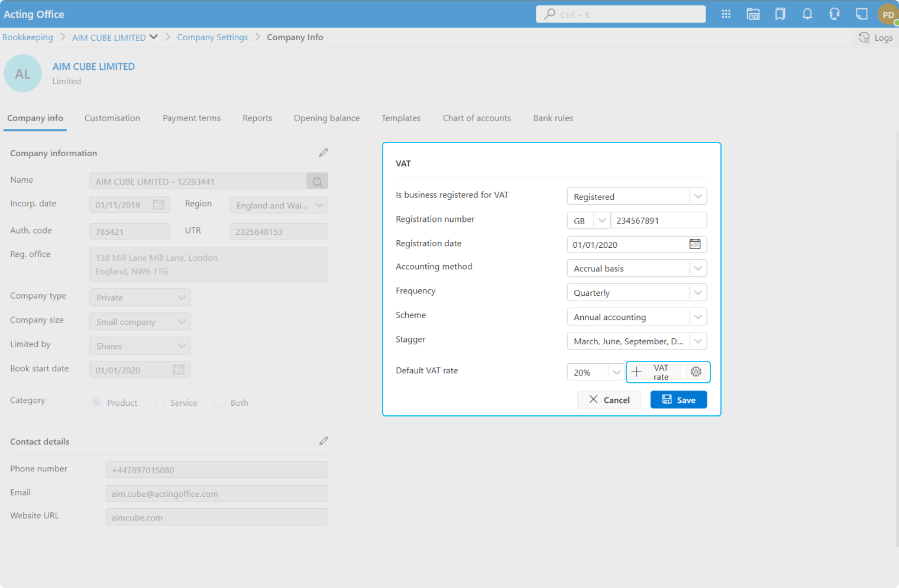Expand the Accounting method dropdown
This screenshot has height=588, width=899.
[697, 269]
